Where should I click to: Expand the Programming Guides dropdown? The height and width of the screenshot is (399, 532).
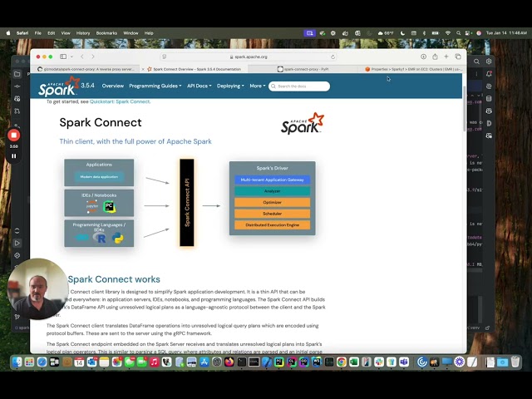[x=155, y=86]
